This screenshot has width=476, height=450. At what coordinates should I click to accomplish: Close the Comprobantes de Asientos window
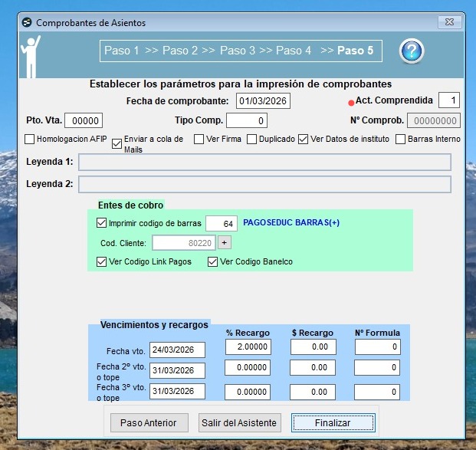(x=450, y=22)
